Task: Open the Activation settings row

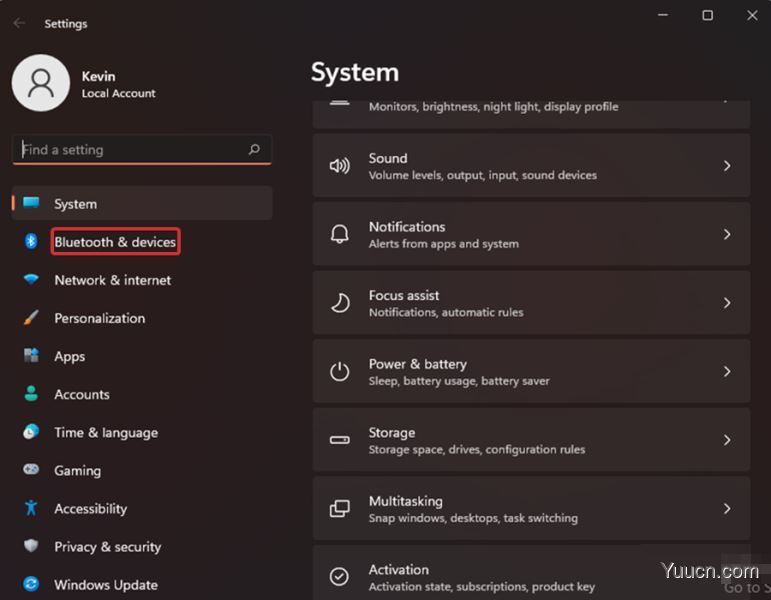Action: click(x=530, y=576)
